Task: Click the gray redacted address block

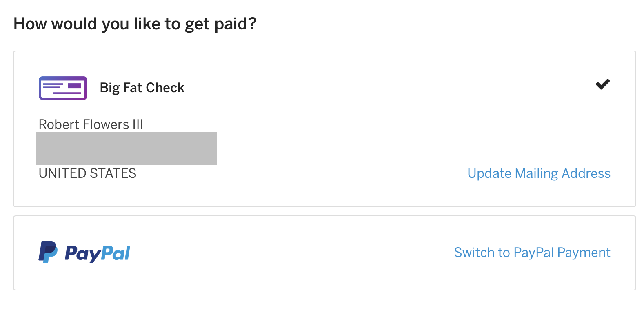Action: (127, 148)
